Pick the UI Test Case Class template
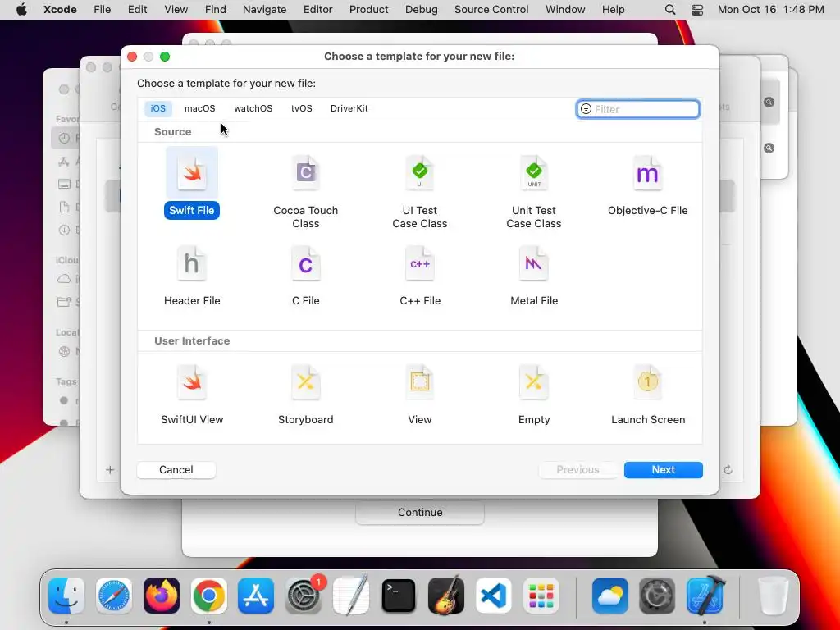The width and height of the screenshot is (840, 630). tap(419, 191)
